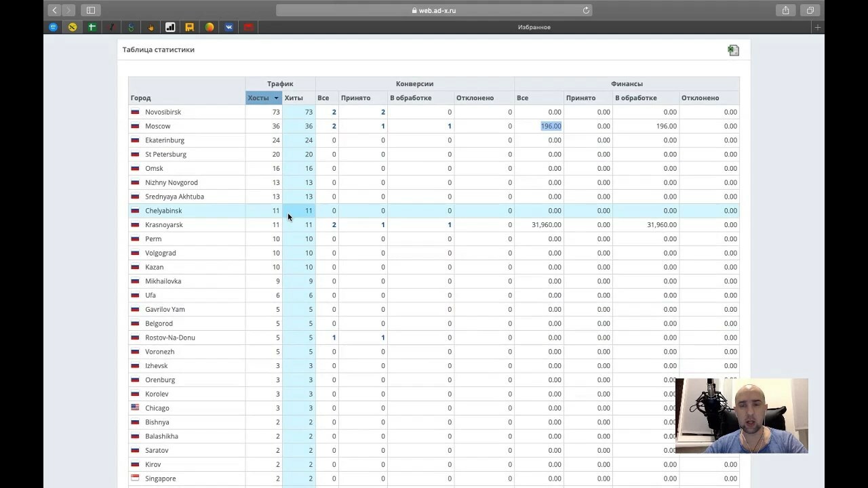Select the St Petersburg city name

tap(165, 155)
